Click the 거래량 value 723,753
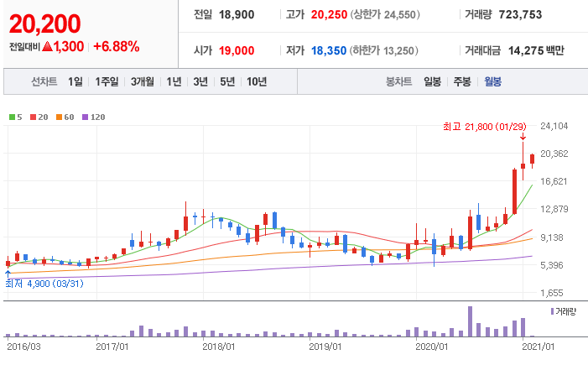The image size is (588, 365). (x=520, y=14)
